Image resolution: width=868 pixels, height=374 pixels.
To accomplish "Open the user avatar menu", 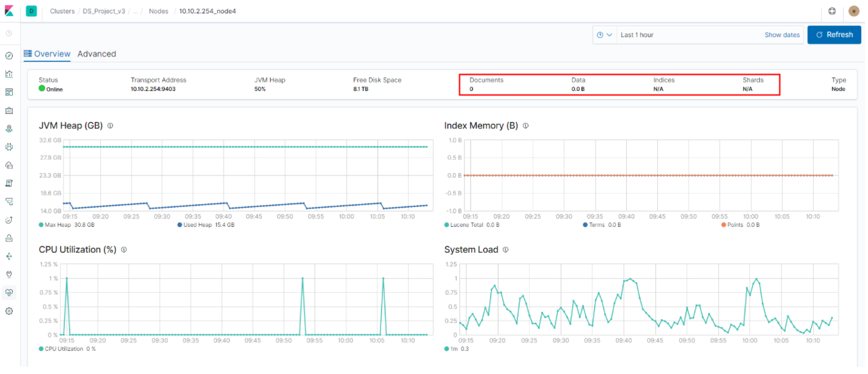I will pyautogui.click(x=854, y=11).
